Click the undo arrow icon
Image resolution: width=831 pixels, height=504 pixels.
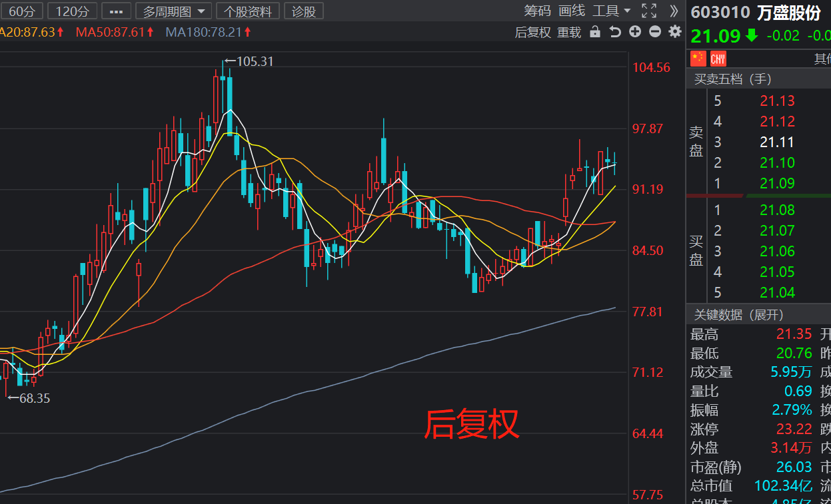point(615,32)
